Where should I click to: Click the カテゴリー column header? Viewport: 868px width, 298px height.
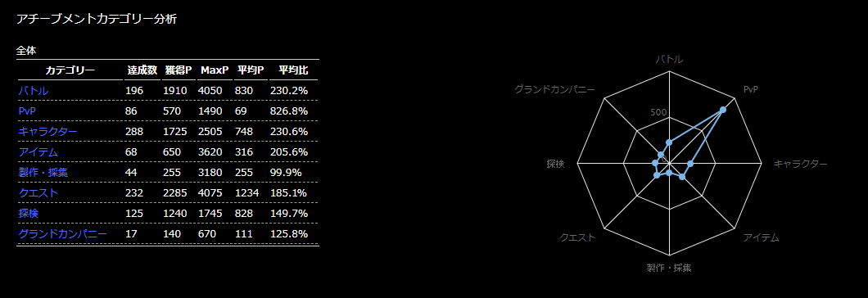point(70,70)
